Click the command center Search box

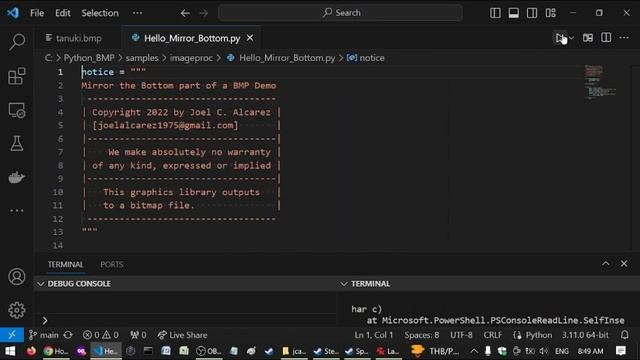[x=340, y=13]
